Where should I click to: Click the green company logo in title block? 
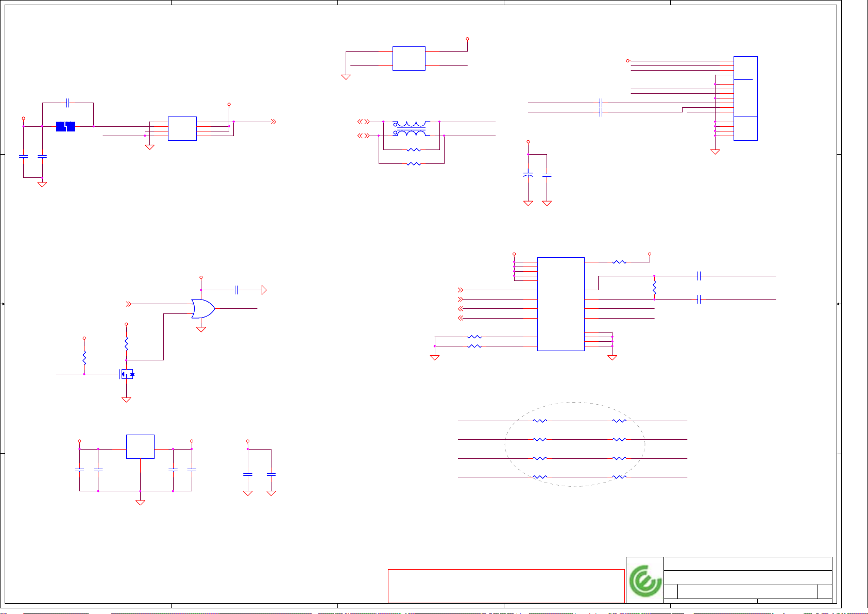pos(645,581)
